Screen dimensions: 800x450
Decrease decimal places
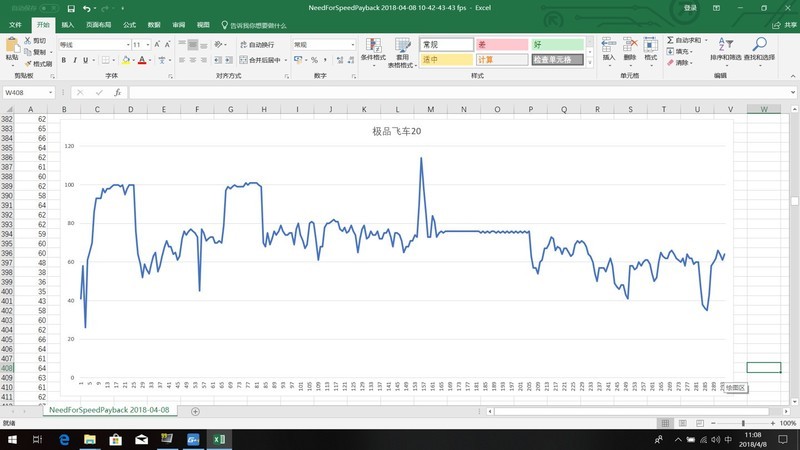351,60
